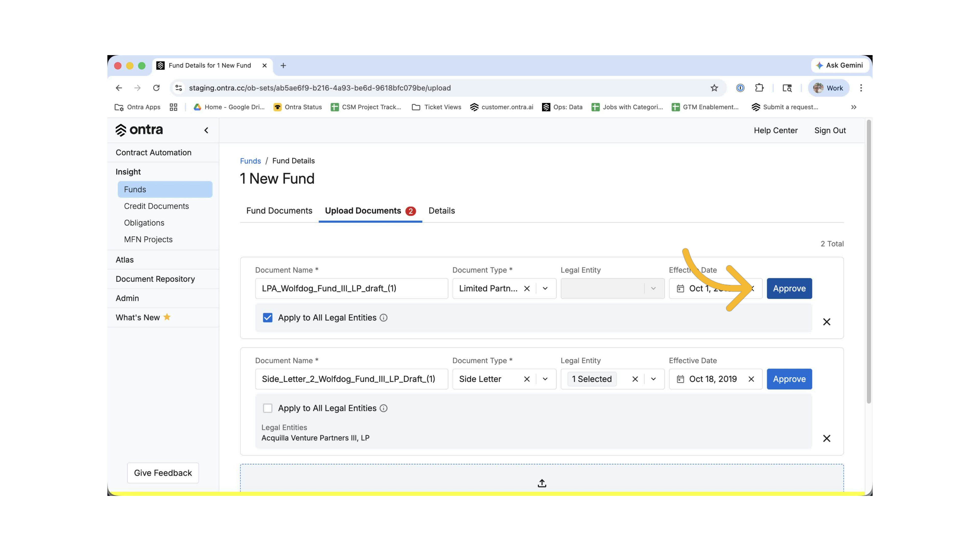The height and width of the screenshot is (551, 980).
Task: Open Contract Automation menu
Action: pos(153,153)
